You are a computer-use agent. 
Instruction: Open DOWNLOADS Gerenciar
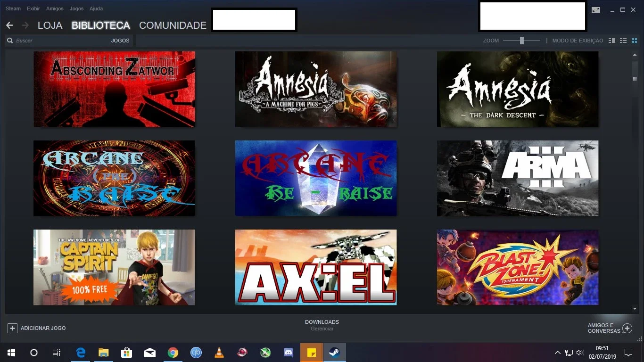(x=322, y=325)
